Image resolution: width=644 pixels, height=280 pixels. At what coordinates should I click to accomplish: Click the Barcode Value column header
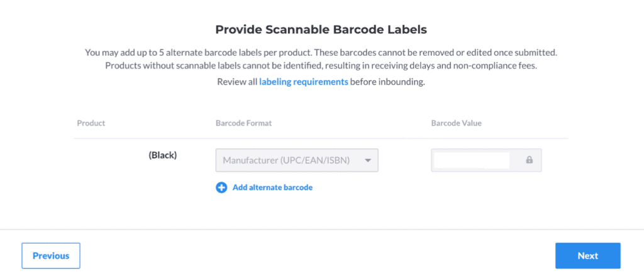point(456,123)
